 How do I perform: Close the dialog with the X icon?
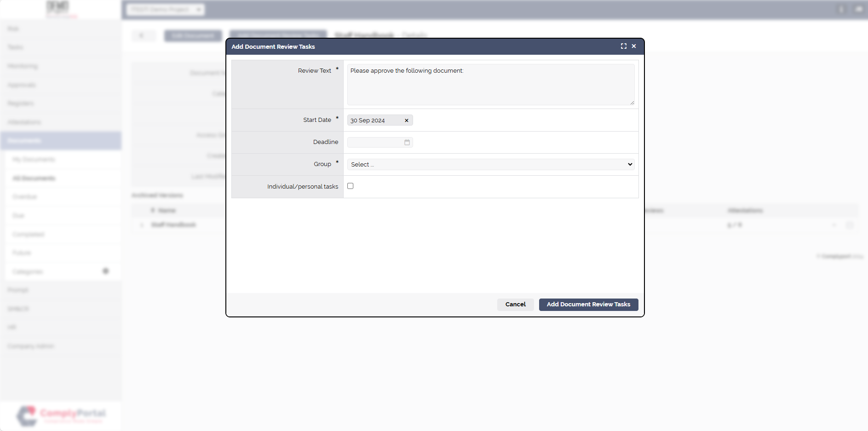(634, 46)
